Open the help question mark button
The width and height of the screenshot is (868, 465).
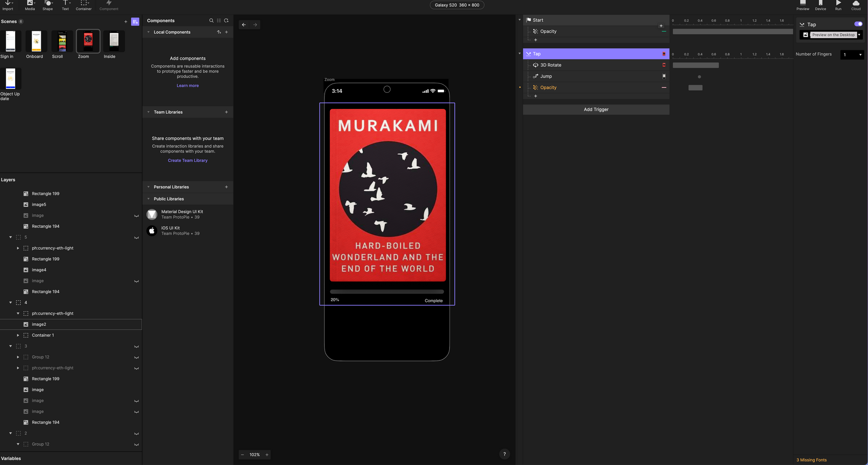504,454
